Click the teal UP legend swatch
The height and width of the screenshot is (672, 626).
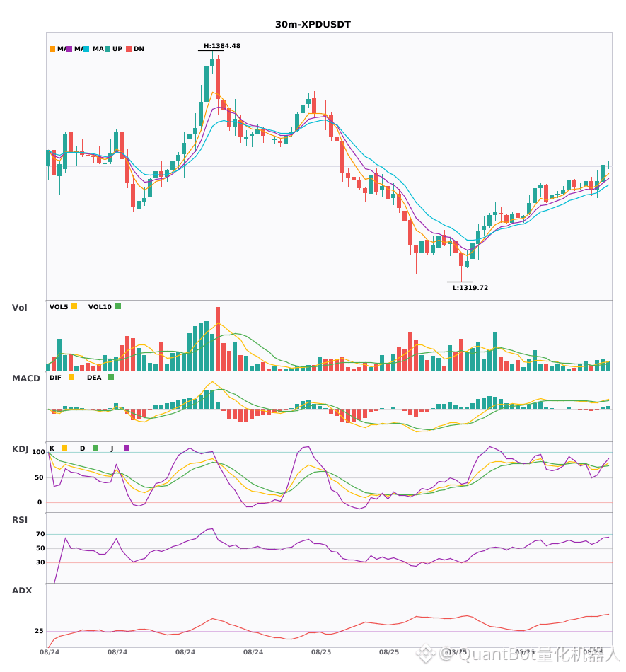point(108,49)
